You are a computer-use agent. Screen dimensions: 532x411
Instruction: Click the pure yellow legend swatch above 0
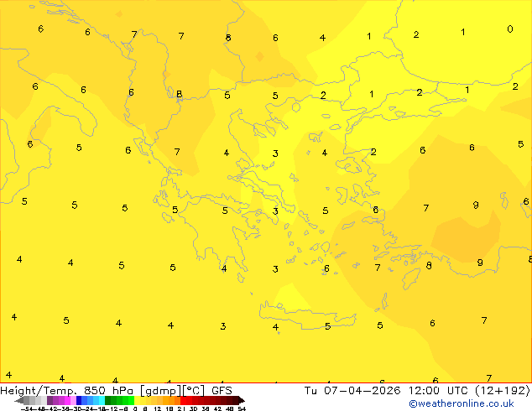tap(137, 400)
